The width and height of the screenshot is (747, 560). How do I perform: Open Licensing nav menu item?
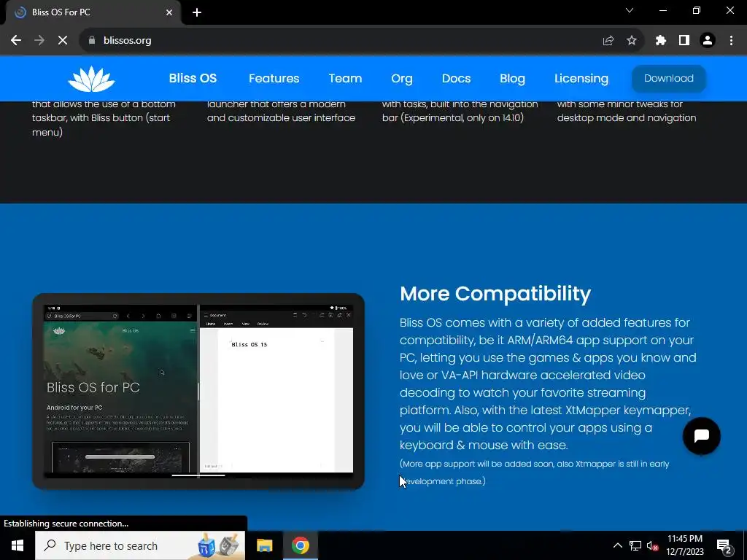point(581,79)
